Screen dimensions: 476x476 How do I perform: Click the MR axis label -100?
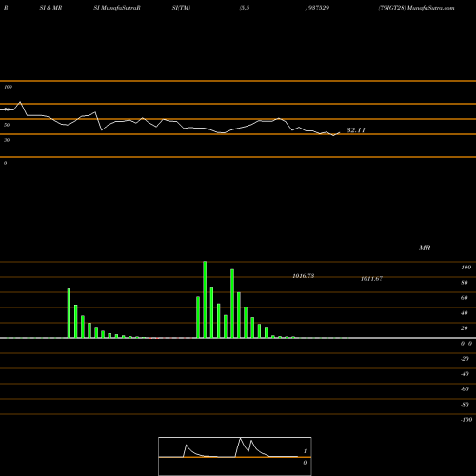pyautogui.click(x=466, y=420)
